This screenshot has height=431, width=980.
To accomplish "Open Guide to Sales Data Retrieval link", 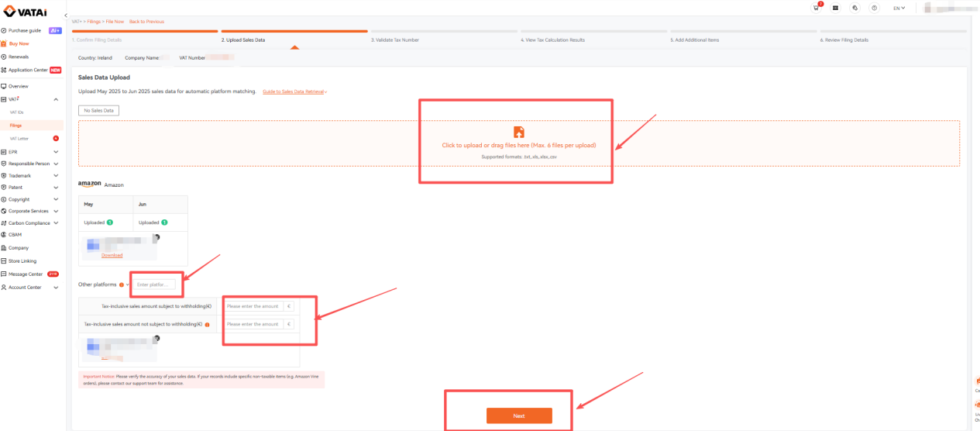I will tap(294, 91).
